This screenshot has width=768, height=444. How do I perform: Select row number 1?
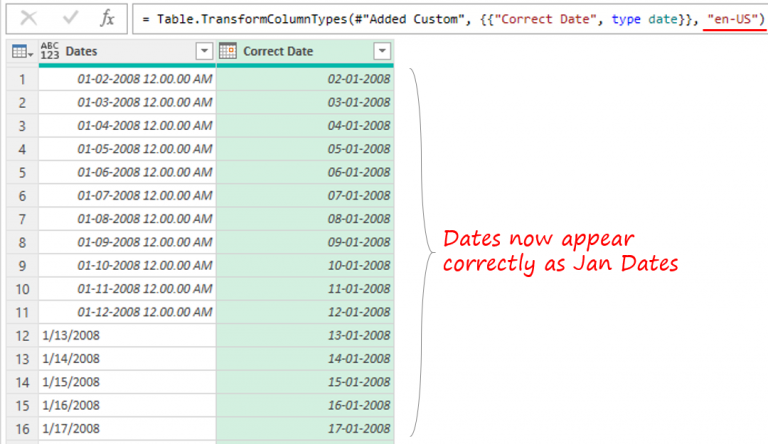[x=20, y=78]
